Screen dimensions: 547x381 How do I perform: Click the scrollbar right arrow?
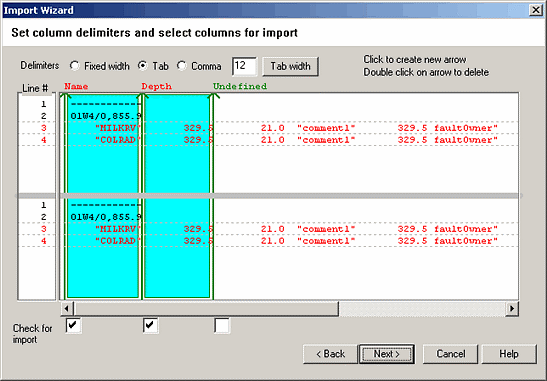tap(512, 308)
